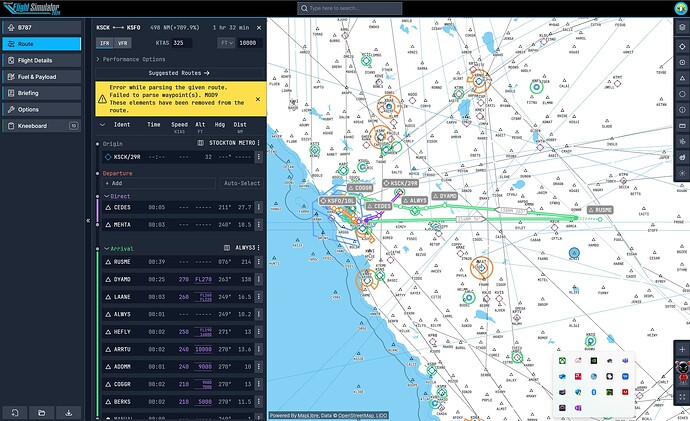Click the open folder load icon
Image resolution: width=690 pixels, height=421 pixels.
point(41,413)
